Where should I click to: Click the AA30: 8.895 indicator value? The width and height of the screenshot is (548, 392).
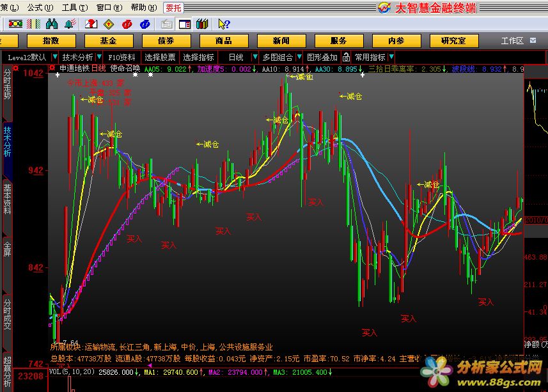(x=339, y=69)
